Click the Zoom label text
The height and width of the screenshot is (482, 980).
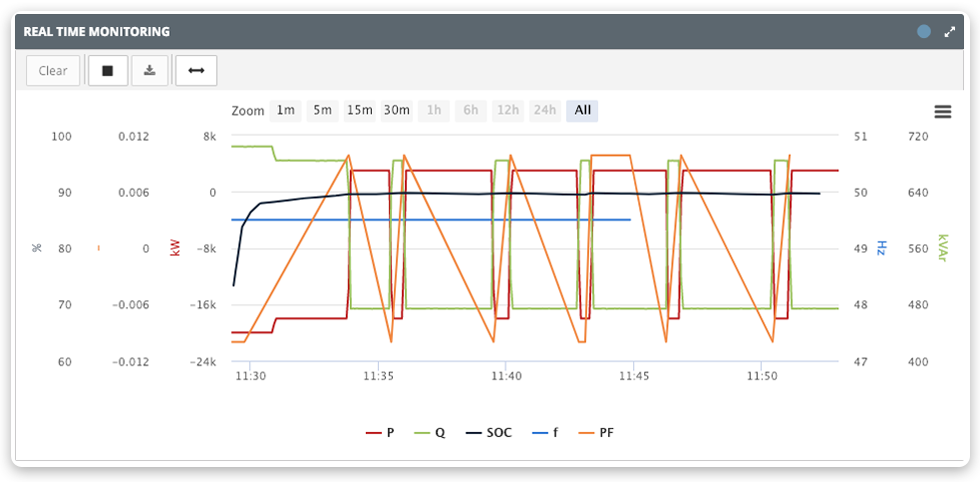click(248, 111)
